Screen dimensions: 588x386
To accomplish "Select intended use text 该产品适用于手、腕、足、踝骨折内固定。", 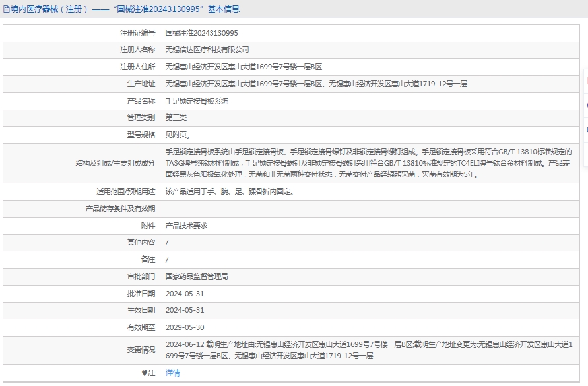I will click(230, 192).
